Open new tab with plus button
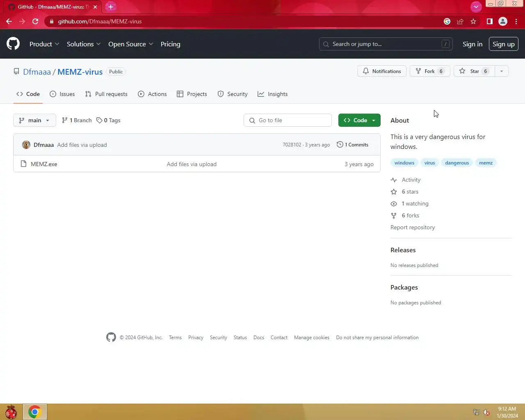The image size is (525, 420). (111, 7)
